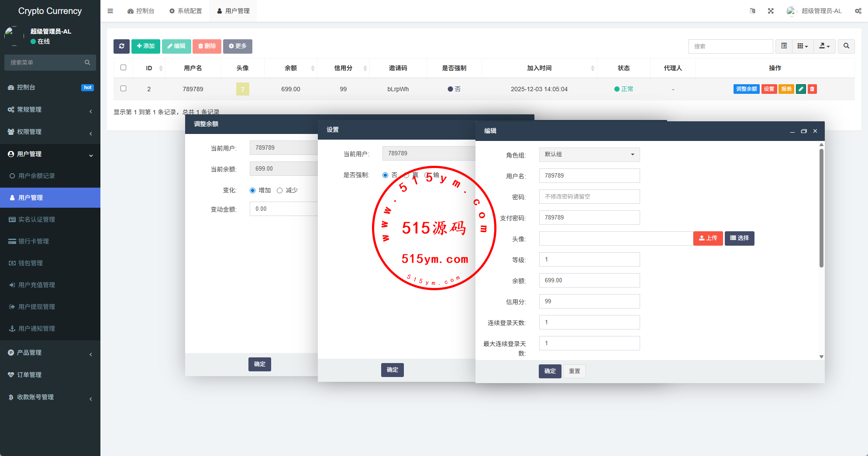Select the 增加 radio option

coord(252,190)
